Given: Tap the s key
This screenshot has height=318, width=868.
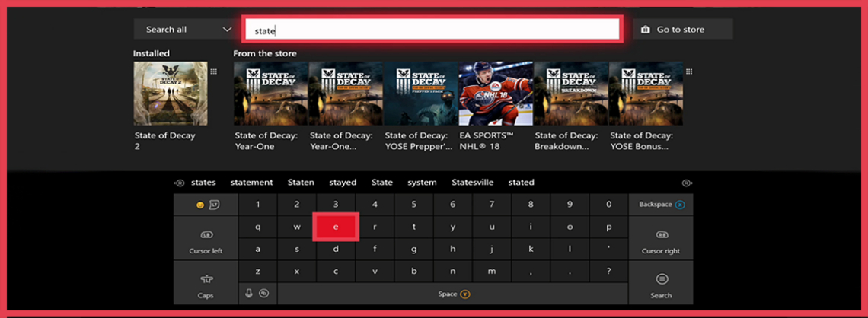Looking at the screenshot, I should click(x=297, y=249).
